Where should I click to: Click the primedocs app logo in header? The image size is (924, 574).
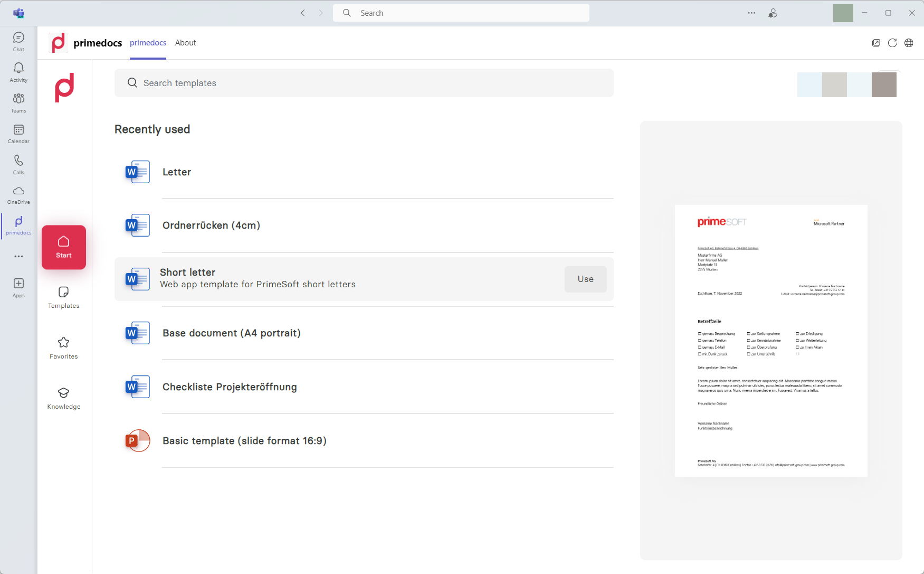(x=59, y=43)
